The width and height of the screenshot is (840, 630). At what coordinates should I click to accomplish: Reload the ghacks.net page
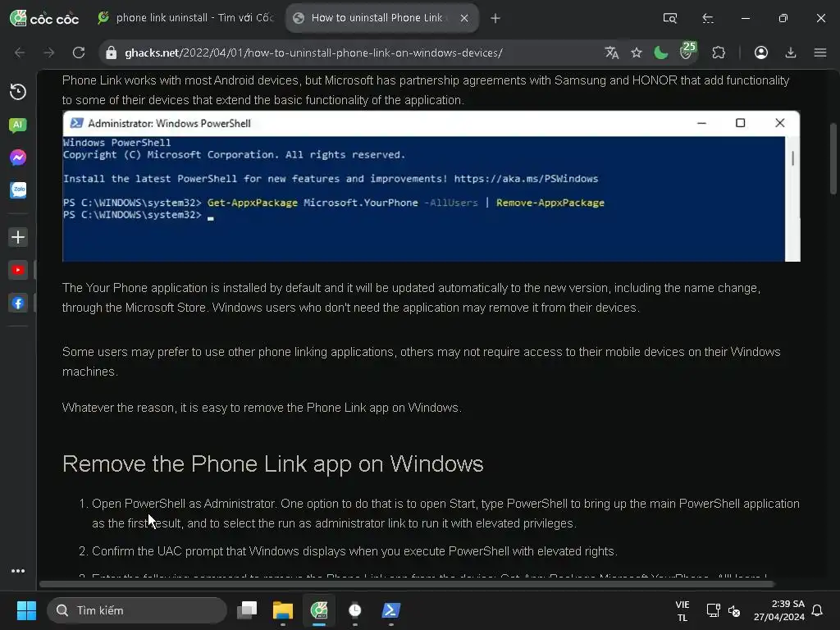(x=79, y=52)
